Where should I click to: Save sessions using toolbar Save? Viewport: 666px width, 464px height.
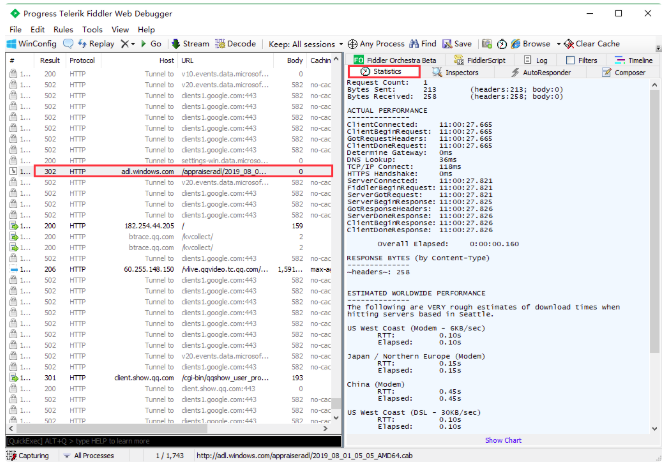click(457, 44)
